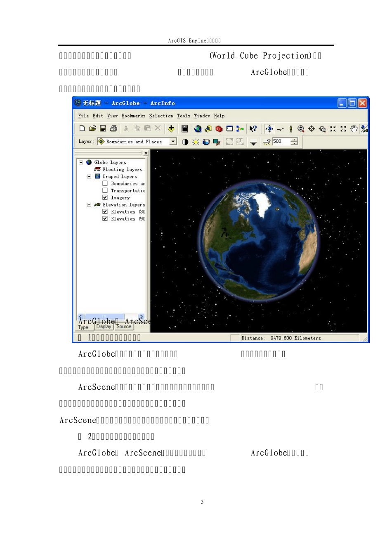
Task: Open the File menu
Action: click(83, 116)
